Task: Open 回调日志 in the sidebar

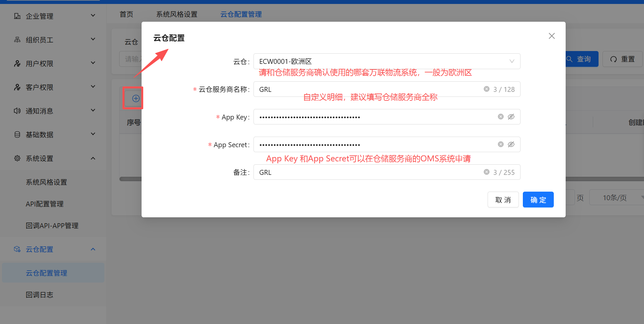Action: coord(40,295)
